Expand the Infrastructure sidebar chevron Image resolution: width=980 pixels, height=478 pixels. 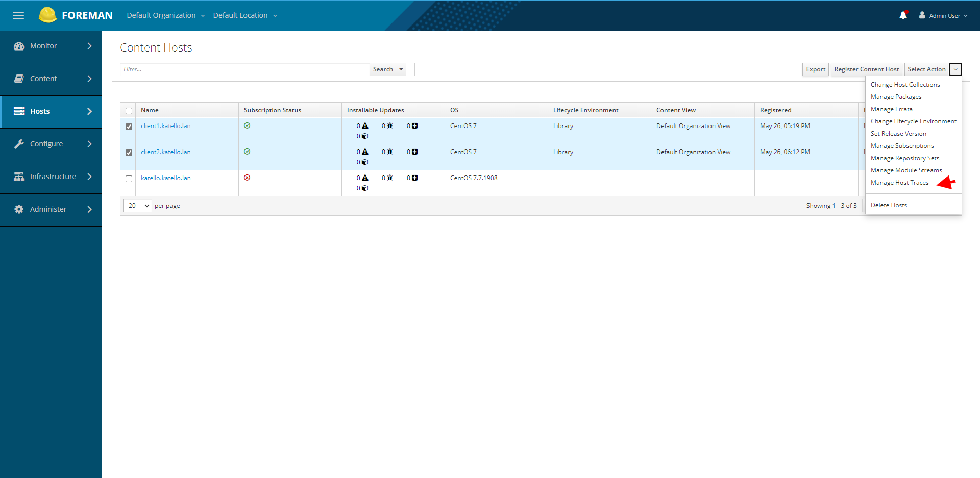90,177
